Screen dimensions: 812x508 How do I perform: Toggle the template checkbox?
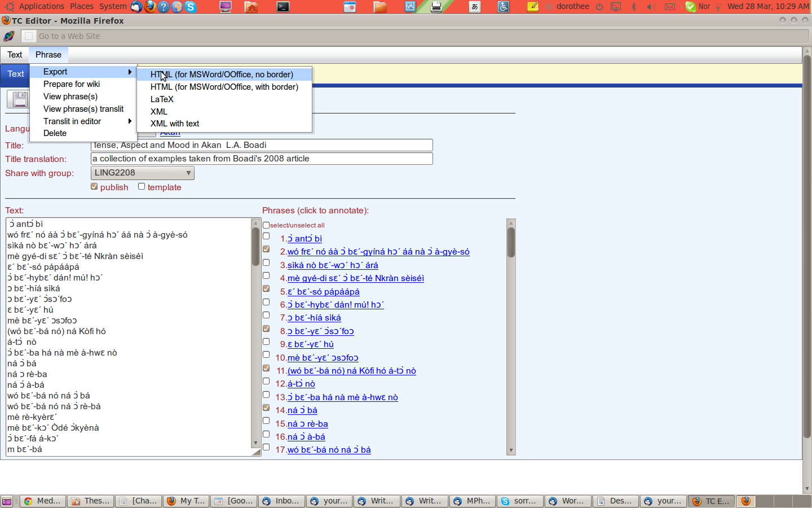click(x=142, y=186)
